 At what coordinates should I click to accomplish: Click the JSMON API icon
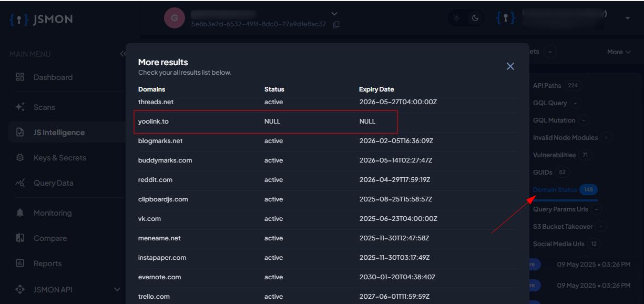(x=20, y=289)
